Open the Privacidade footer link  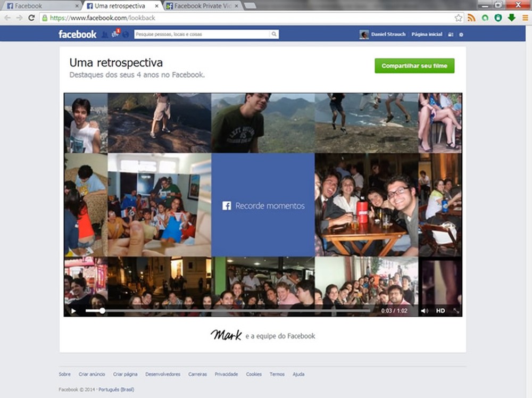[x=227, y=374]
